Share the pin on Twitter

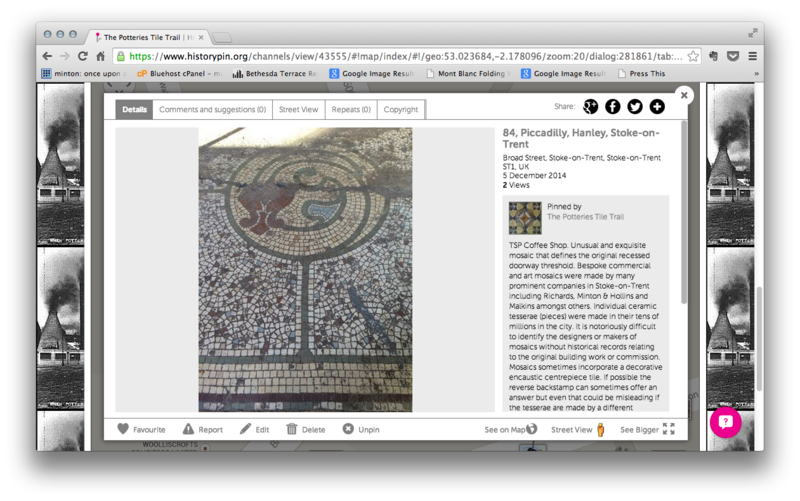click(x=634, y=106)
